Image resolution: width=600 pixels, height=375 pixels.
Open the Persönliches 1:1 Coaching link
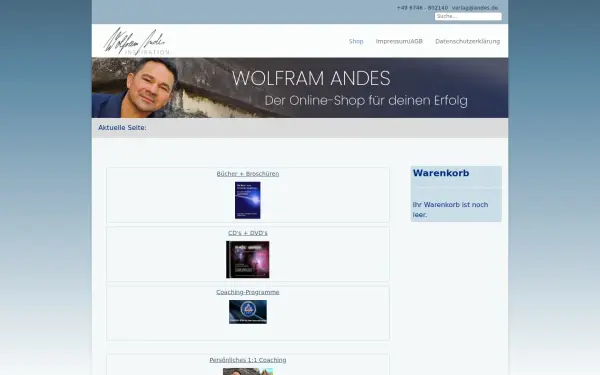(x=248, y=360)
